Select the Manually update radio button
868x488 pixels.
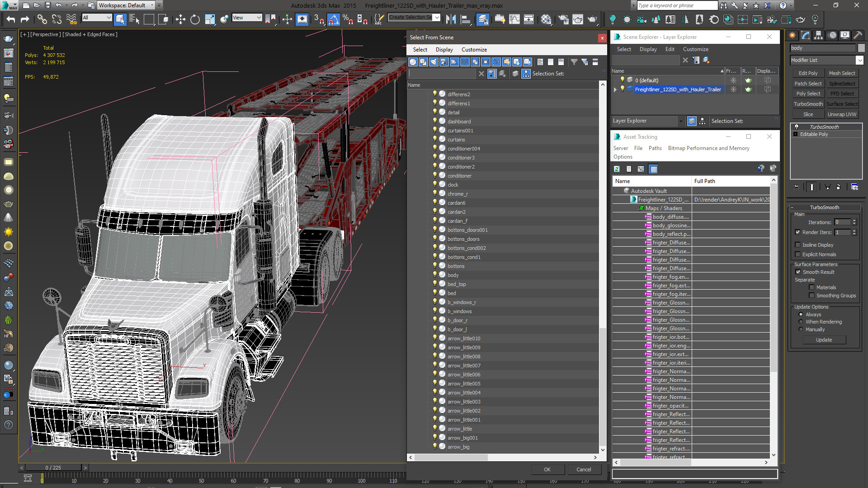(x=801, y=329)
